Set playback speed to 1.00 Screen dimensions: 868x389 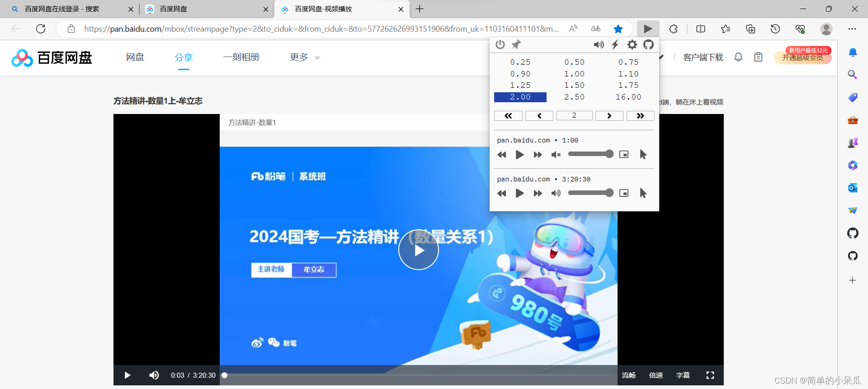click(574, 74)
